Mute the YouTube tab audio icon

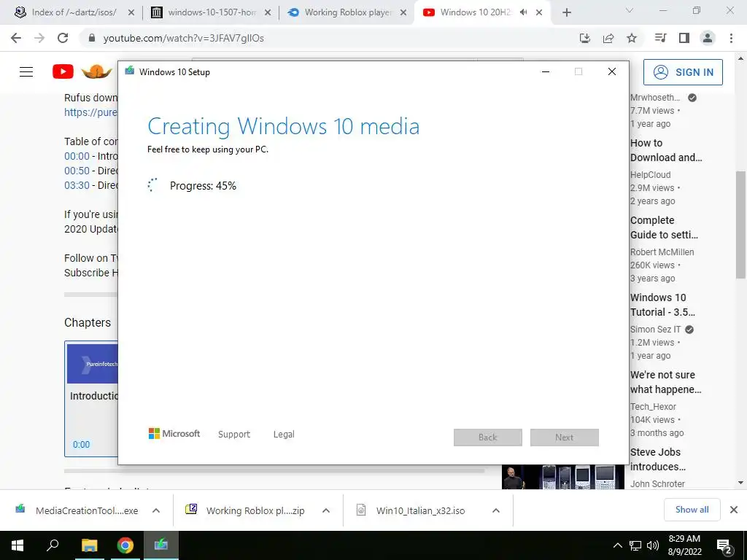(524, 12)
